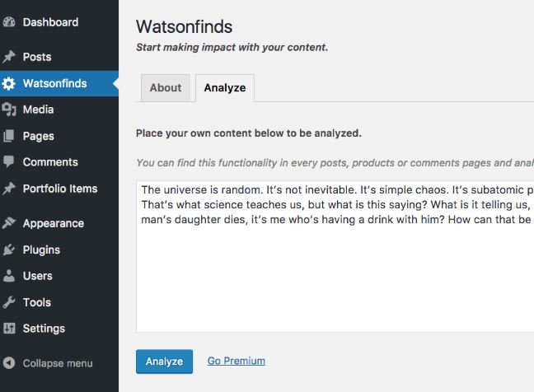534x392 pixels.
Task: Click the Pages icon in sidebar
Action: click(x=9, y=136)
